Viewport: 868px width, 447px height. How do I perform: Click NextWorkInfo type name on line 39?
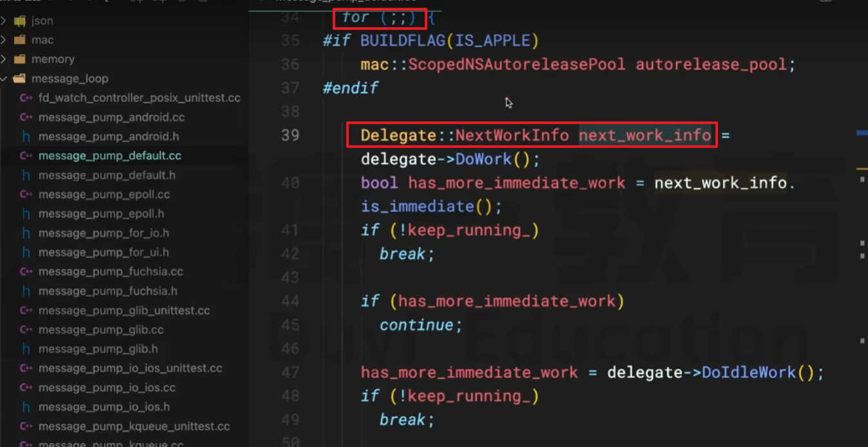coord(512,135)
